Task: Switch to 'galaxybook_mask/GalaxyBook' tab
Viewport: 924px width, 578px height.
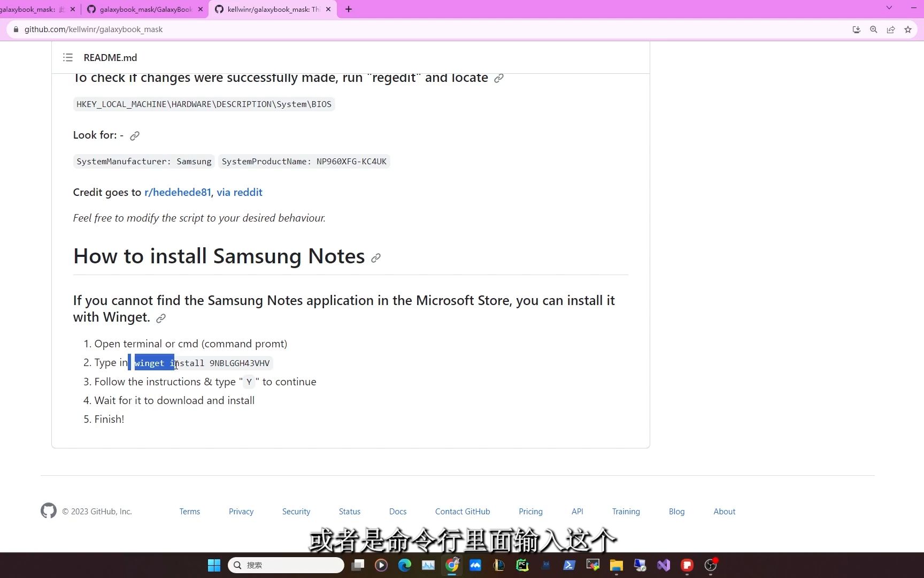Action: [146, 9]
